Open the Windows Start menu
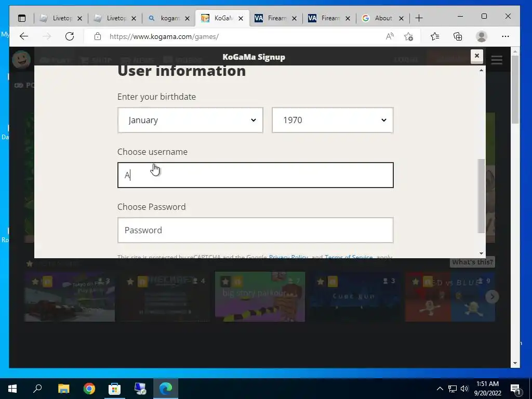 [x=12, y=389]
